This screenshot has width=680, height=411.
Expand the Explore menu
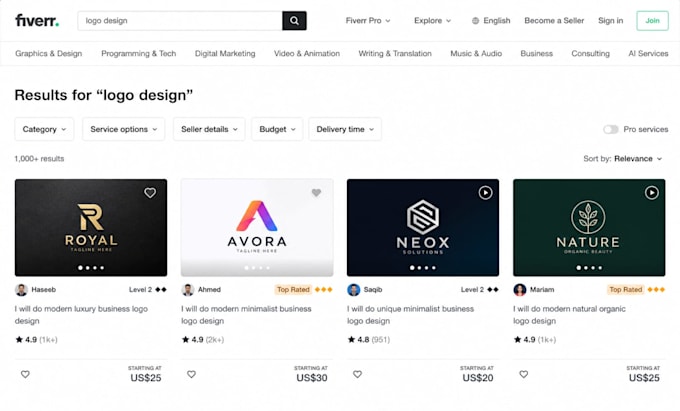432,21
